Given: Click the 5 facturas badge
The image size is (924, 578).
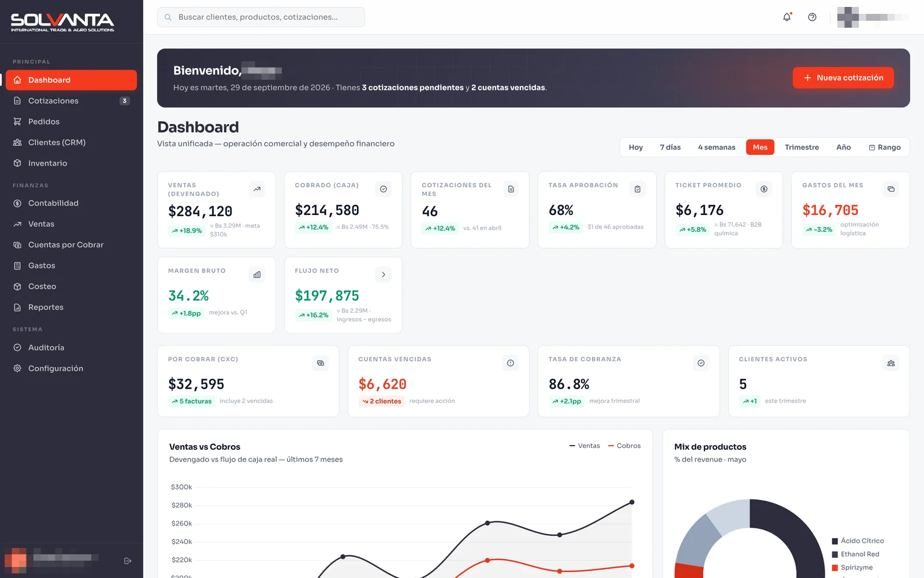Looking at the screenshot, I should [192, 401].
